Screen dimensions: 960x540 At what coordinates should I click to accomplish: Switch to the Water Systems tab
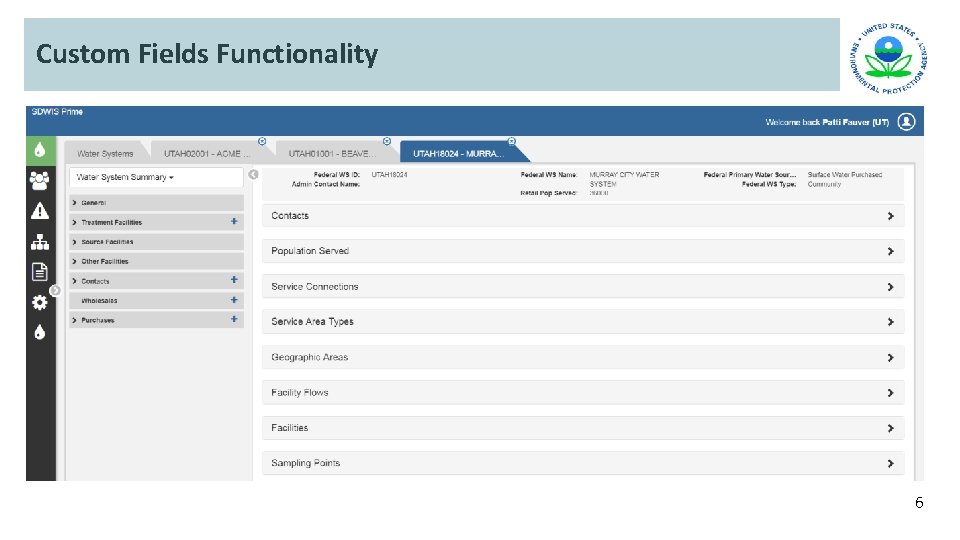(105, 154)
